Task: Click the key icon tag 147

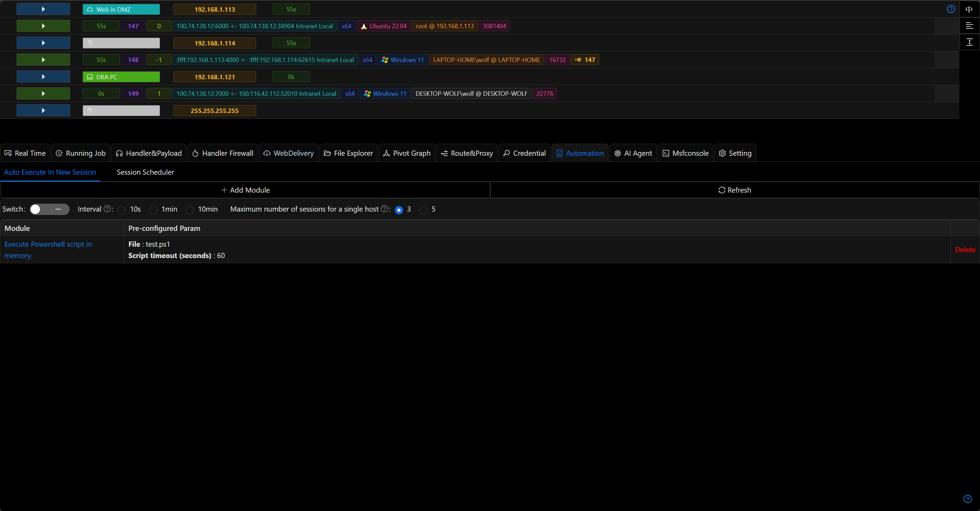Action: [585, 60]
